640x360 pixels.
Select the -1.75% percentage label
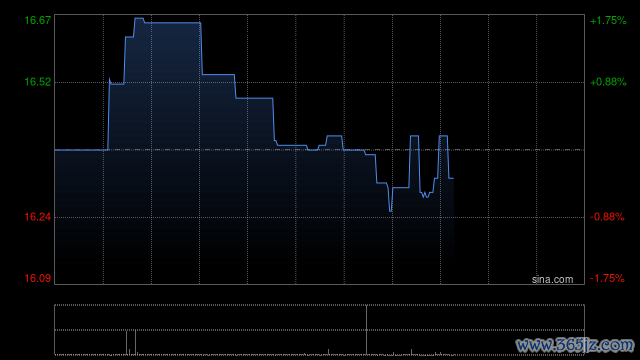coord(607,278)
